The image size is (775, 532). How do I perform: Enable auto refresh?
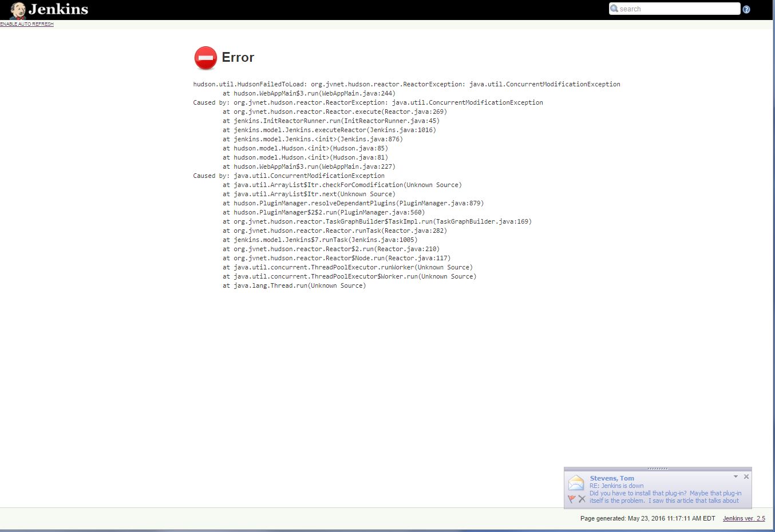point(27,24)
